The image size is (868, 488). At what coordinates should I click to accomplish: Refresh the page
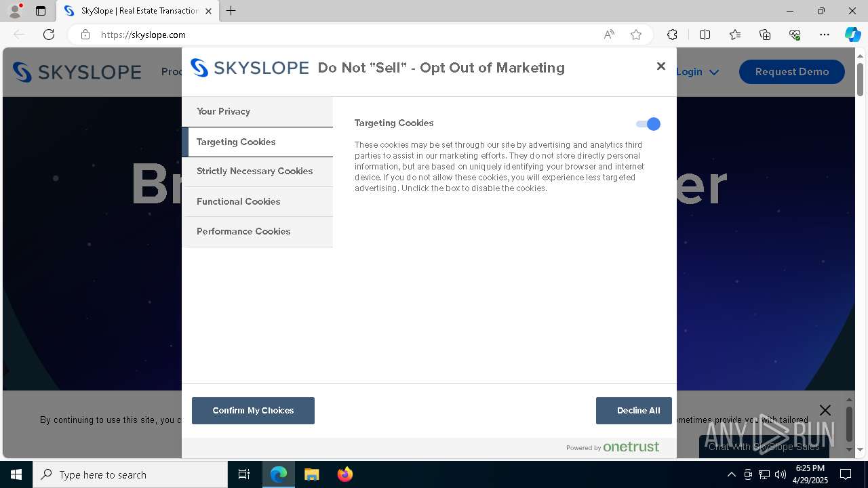pos(49,35)
